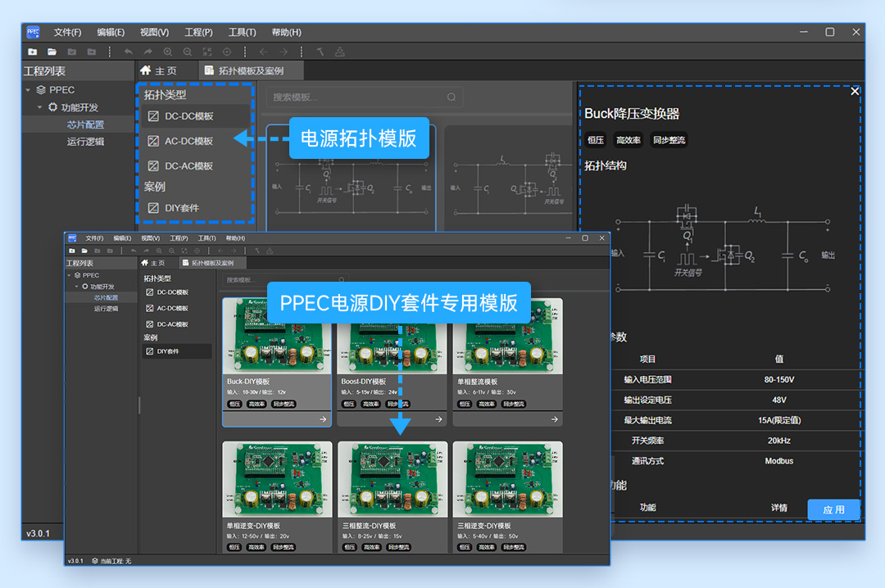The height and width of the screenshot is (588, 885).
Task: Select the DC-DC模板 topology checkbox
Action: [153, 116]
